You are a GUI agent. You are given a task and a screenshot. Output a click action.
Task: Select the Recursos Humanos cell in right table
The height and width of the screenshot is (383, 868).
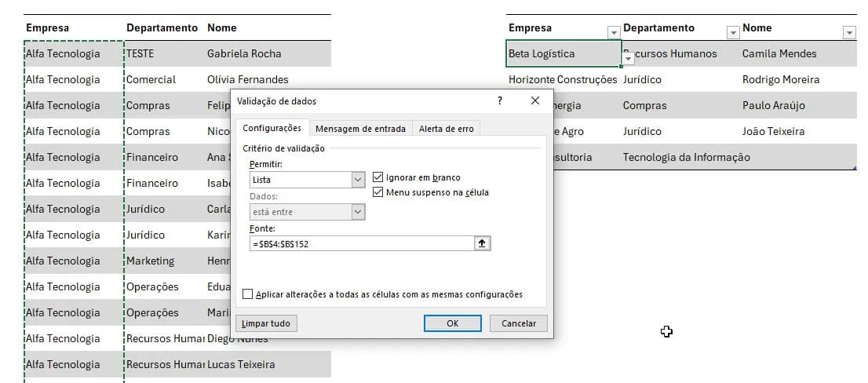click(x=681, y=53)
